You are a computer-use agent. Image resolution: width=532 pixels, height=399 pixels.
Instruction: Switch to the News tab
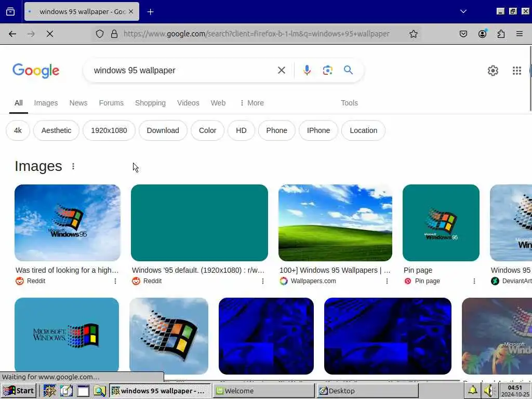78,103
